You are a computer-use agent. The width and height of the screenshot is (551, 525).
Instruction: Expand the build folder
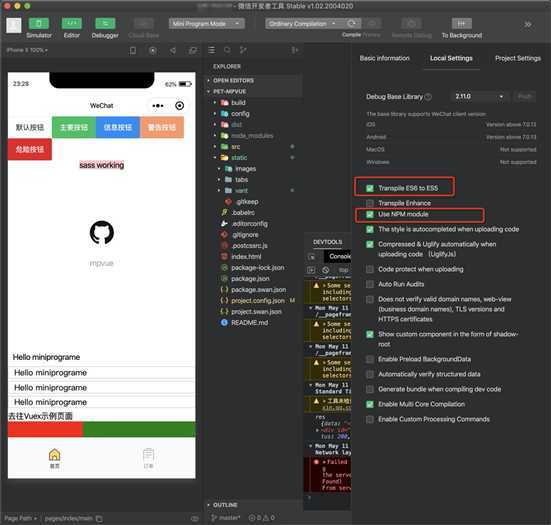point(238,103)
